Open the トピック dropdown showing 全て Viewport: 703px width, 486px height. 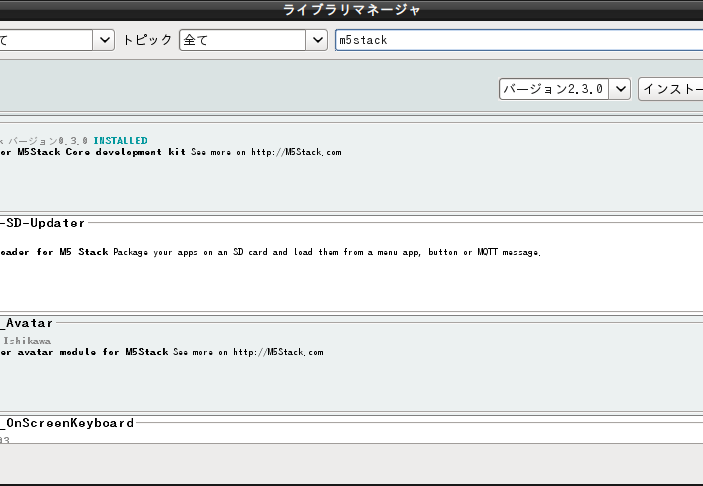253,40
